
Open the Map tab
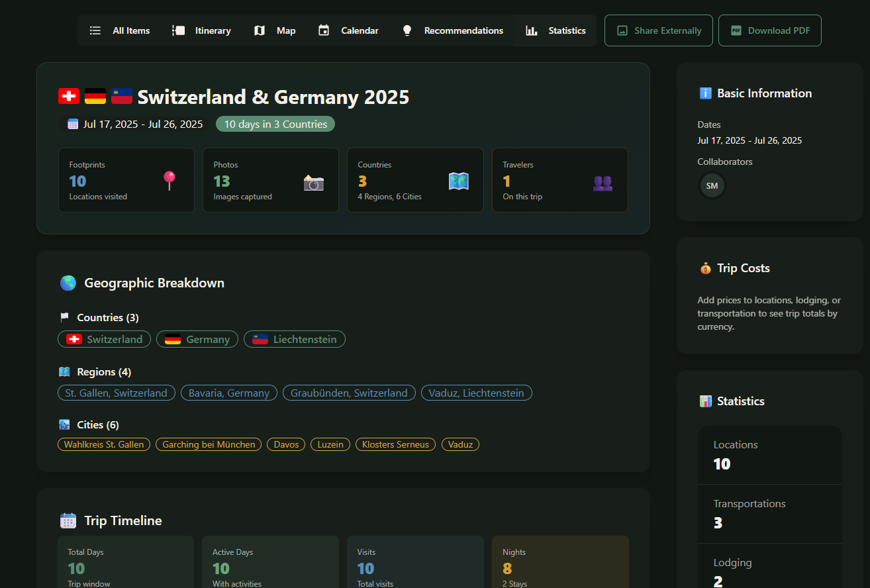coord(275,30)
